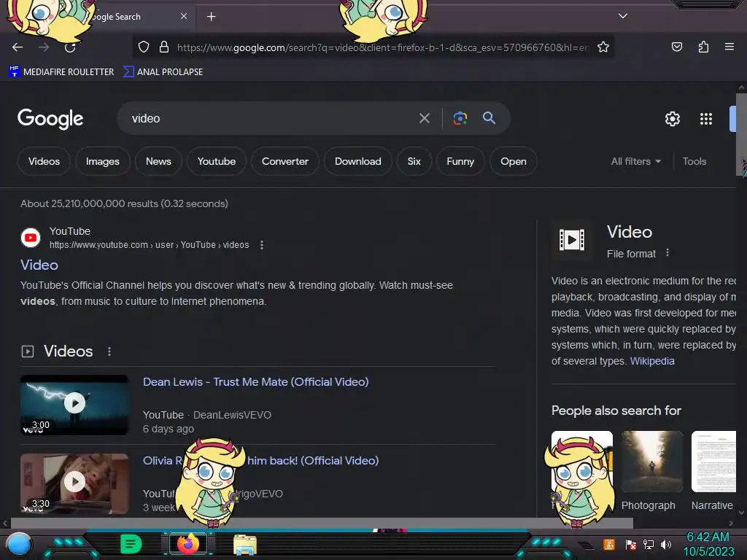Open Google quick settings gear
Image resolution: width=747 pixels, height=560 pixels.
coord(672,119)
